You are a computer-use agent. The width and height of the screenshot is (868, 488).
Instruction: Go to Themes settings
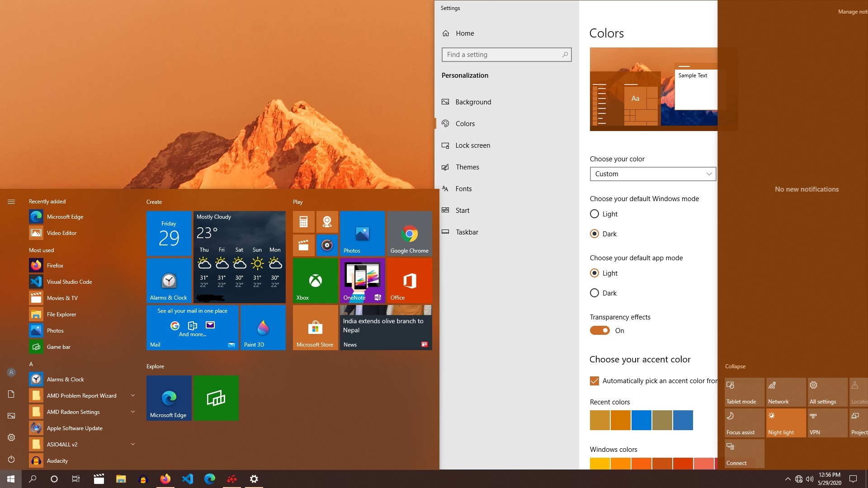coord(467,167)
